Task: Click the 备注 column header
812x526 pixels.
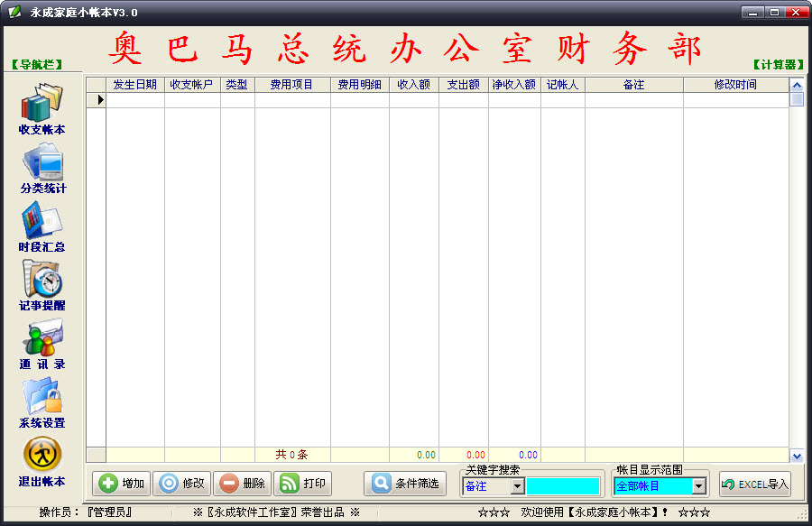Action: click(634, 85)
